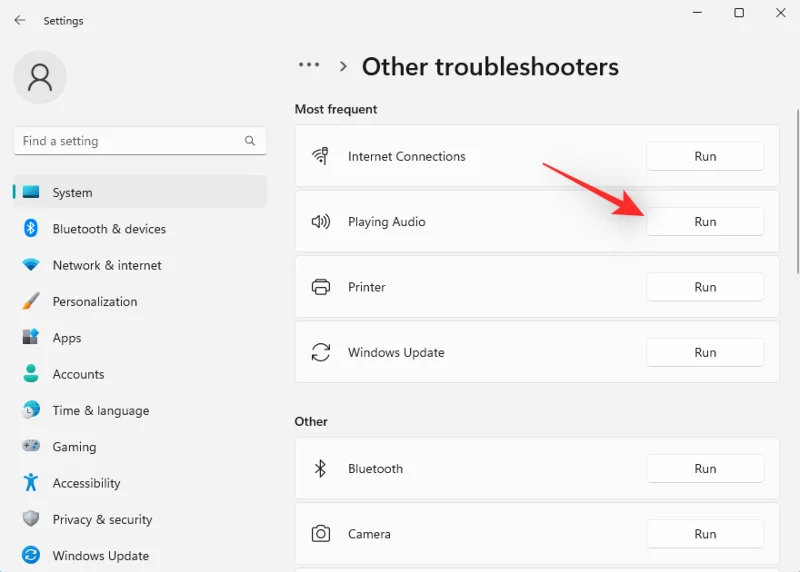Expand the breadcrumb ellipsis menu
Screen dimensions: 800x572
coord(309,66)
